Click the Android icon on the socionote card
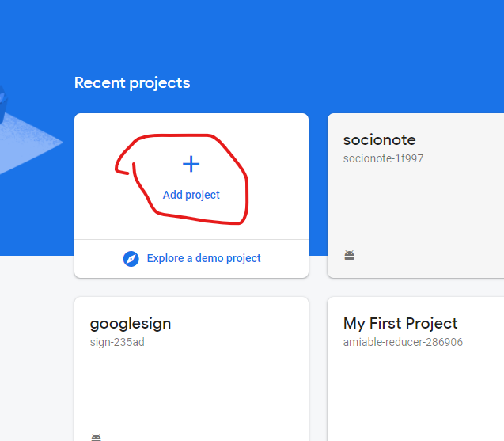 pyautogui.click(x=349, y=255)
